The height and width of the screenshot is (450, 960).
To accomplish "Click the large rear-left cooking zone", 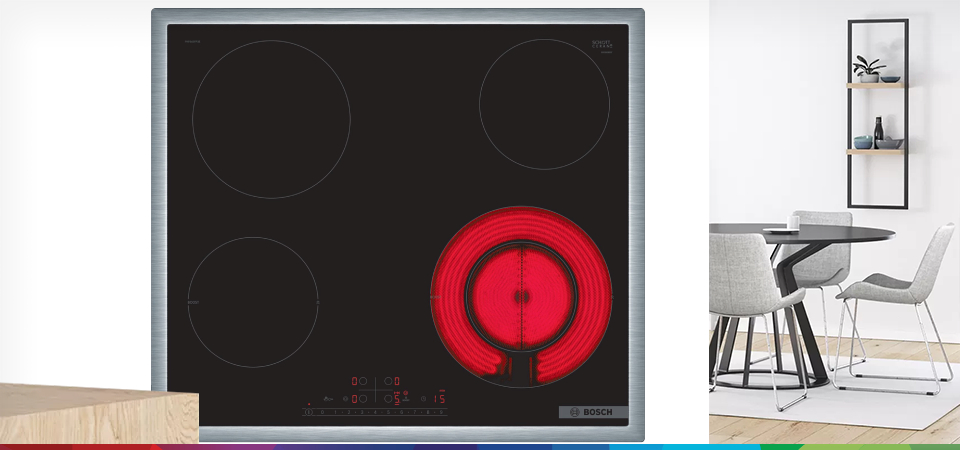I will [x=271, y=119].
